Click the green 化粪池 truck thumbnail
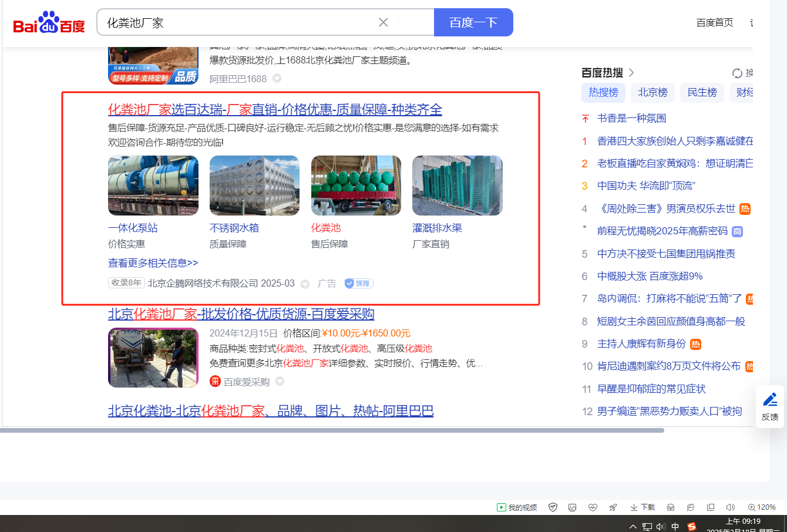The height and width of the screenshot is (532, 787). coord(356,186)
